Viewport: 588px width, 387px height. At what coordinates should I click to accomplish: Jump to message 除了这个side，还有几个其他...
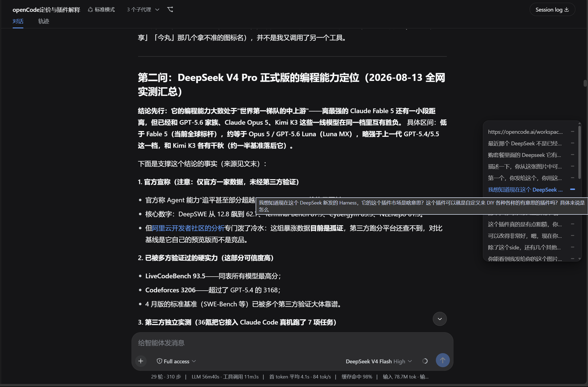pos(524,247)
